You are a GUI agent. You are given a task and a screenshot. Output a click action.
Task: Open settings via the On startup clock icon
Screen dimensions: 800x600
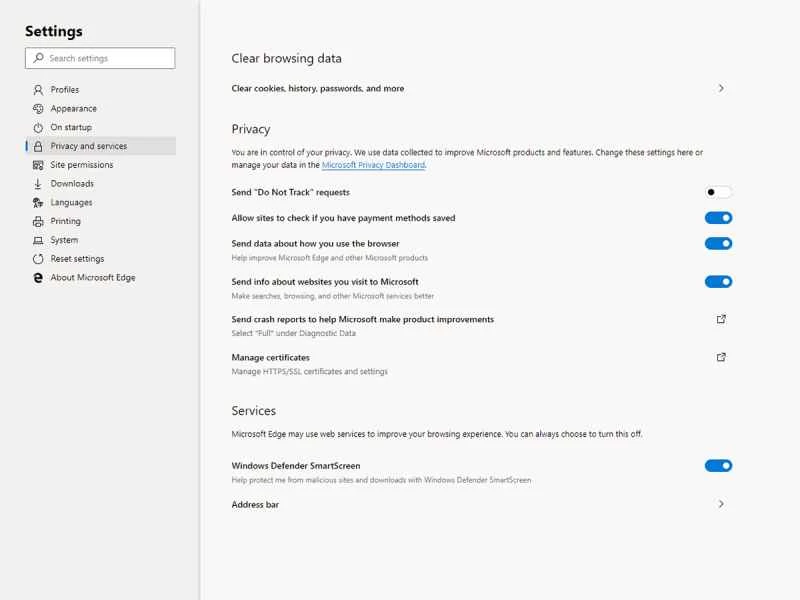[x=38, y=127]
